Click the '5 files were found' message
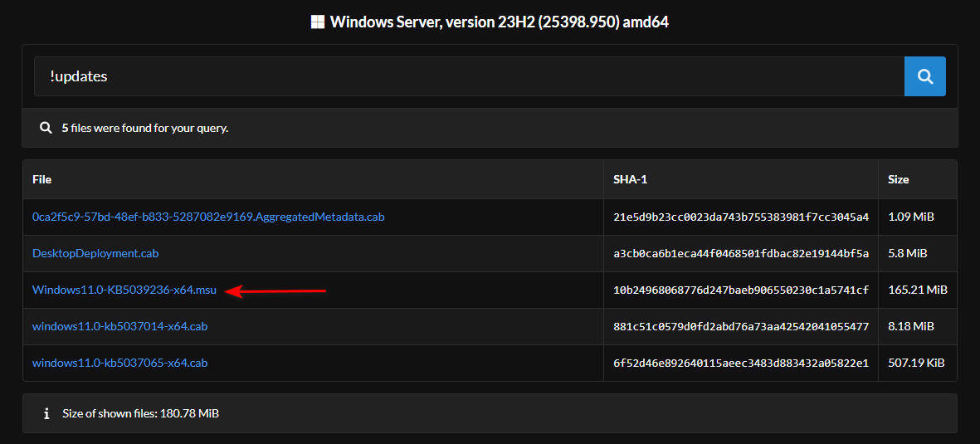 [x=145, y=128]
